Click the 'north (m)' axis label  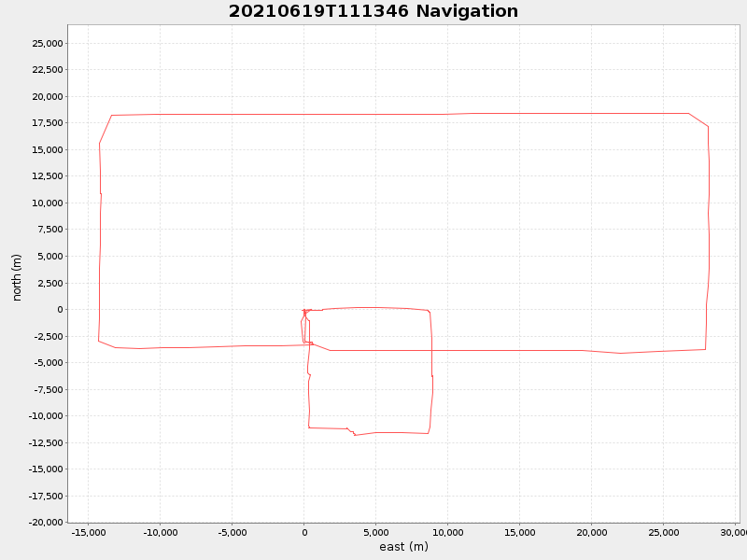tap(17, 277)
